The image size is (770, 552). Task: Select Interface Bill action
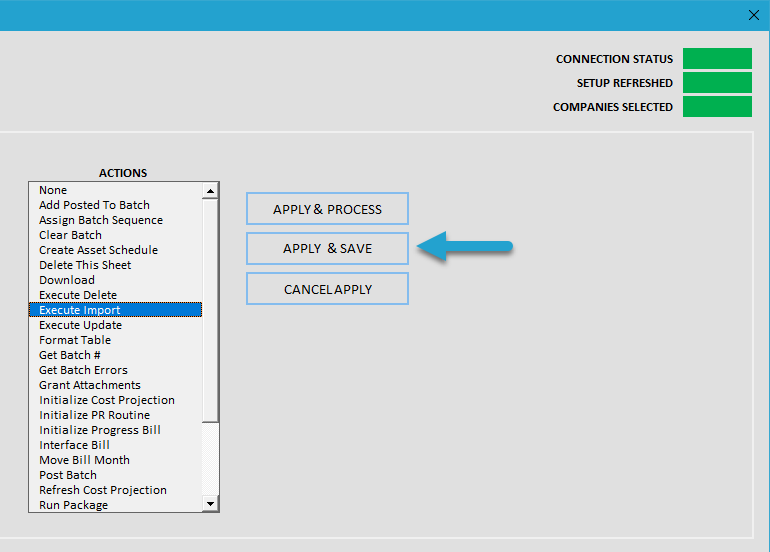coord(115,445)
